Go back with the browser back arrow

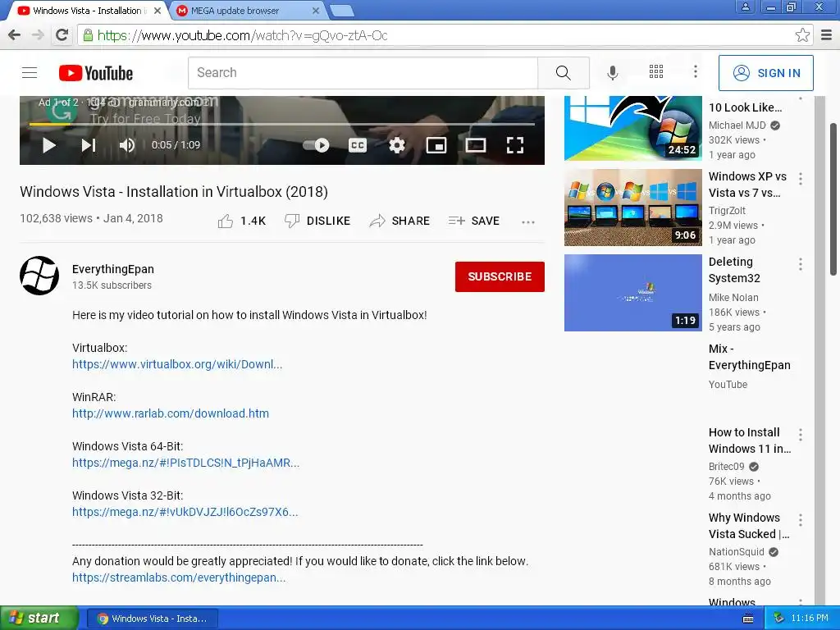click(15, 35)
